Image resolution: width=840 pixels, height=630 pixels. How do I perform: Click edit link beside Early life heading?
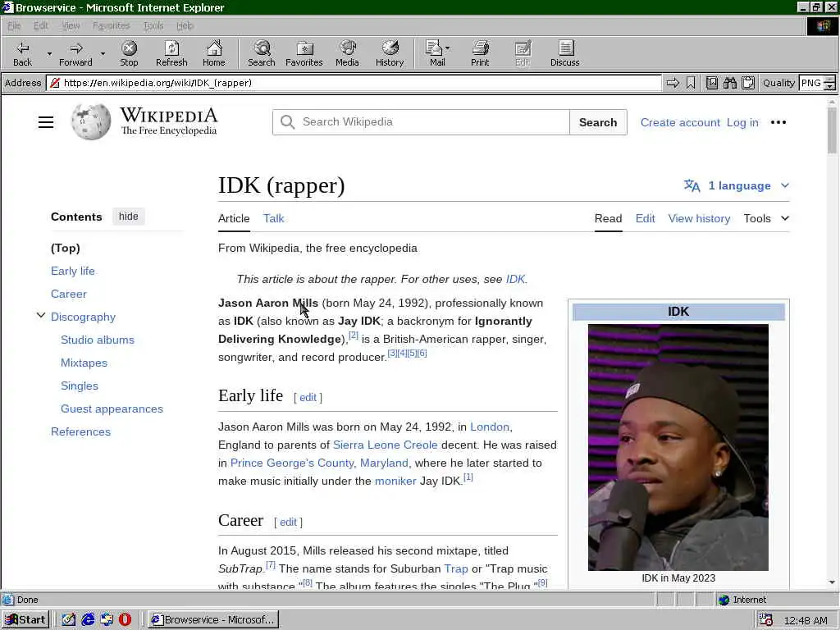click(x=308, y=398)
